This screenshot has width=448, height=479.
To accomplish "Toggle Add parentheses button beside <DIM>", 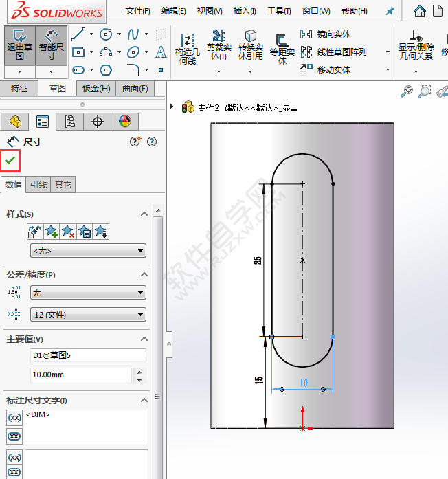I will pyautogui.click(x=14, y=418).
